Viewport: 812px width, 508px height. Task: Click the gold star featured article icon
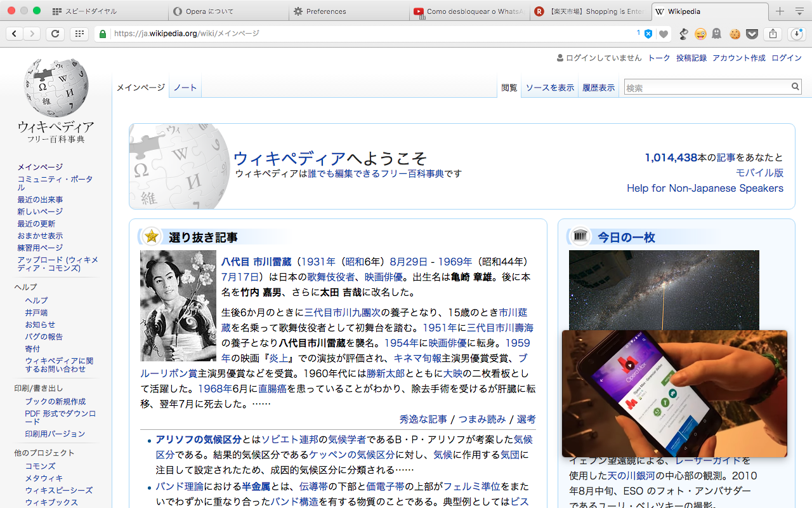tap(152, 237)
